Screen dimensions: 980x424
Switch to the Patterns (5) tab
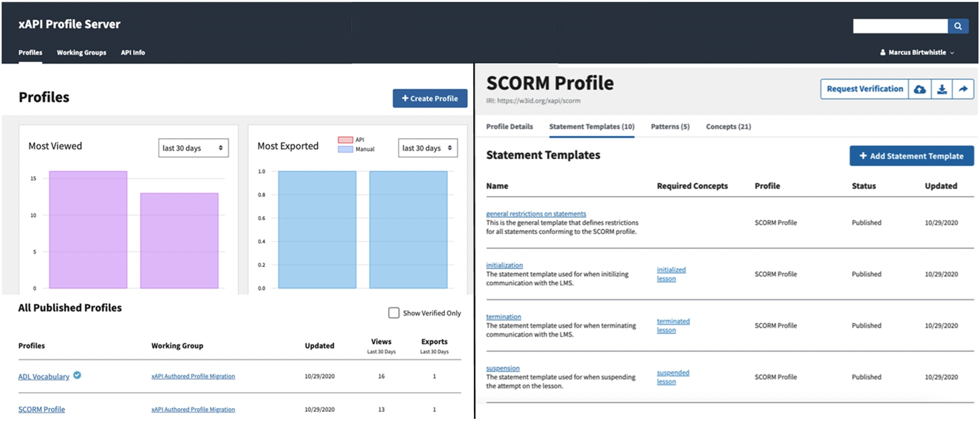670,127
